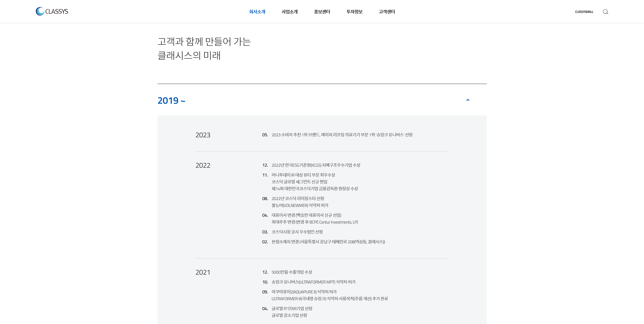This screenshot has height=324, width=644.
Task: Open the 사업소개 menu
Action: click(x=289, y=12)
